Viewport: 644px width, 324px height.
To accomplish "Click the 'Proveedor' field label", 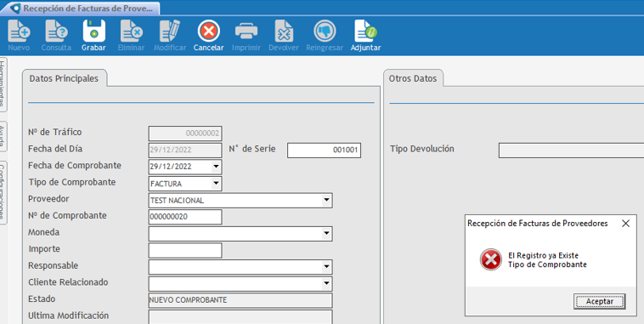I will coord(48,199).
